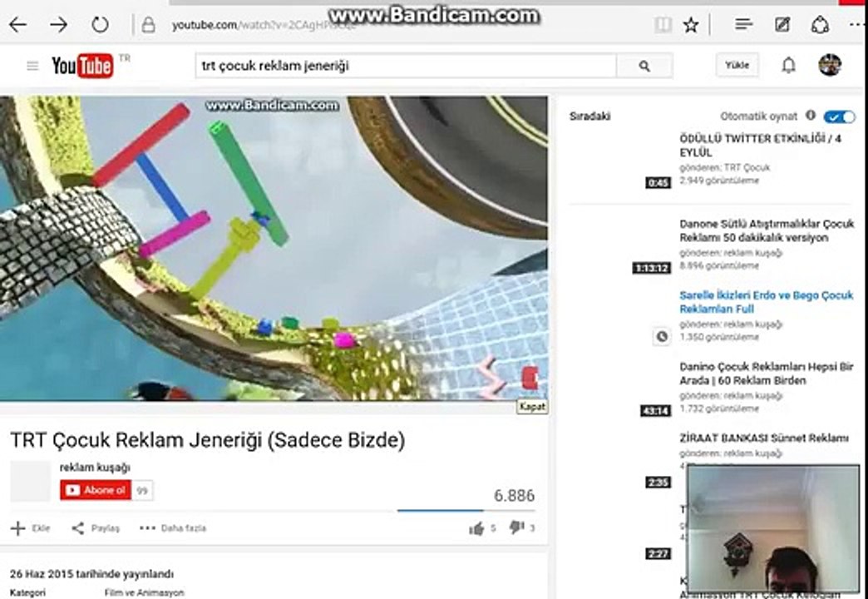Click the 26 Haz 2015 publish date
868x599 pixels.
[92, 574]
